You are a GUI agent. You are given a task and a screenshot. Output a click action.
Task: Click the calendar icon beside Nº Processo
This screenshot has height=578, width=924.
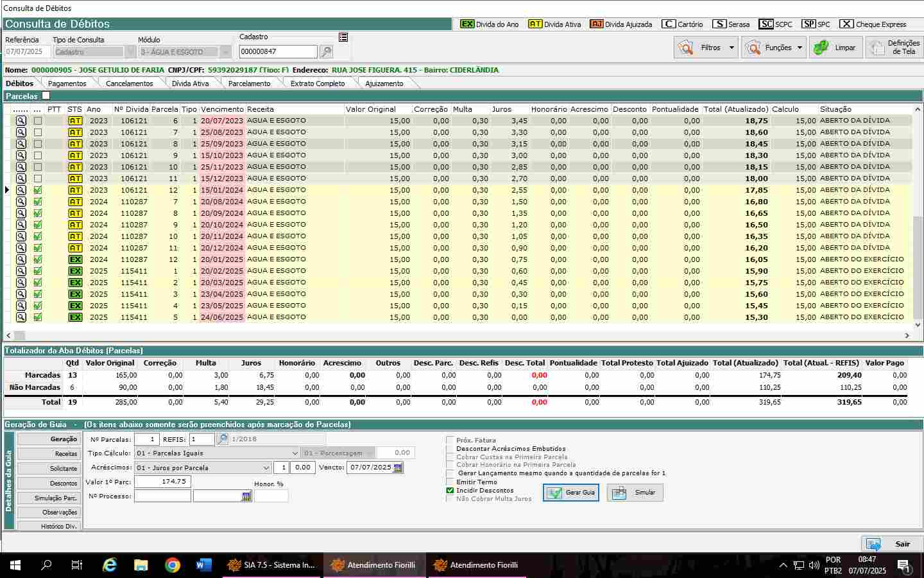pos(246,496)
